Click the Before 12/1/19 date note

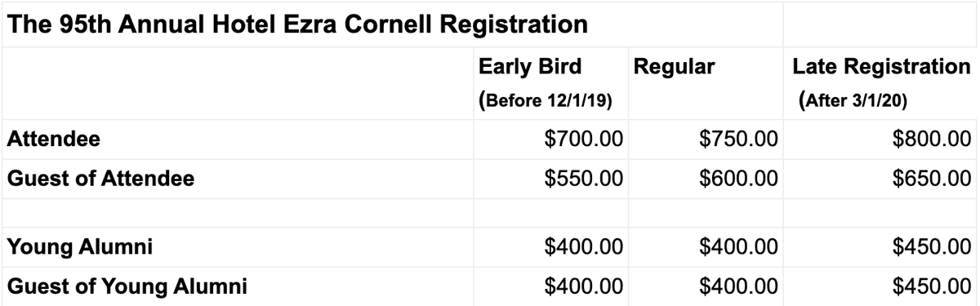(x=546, y=101)
